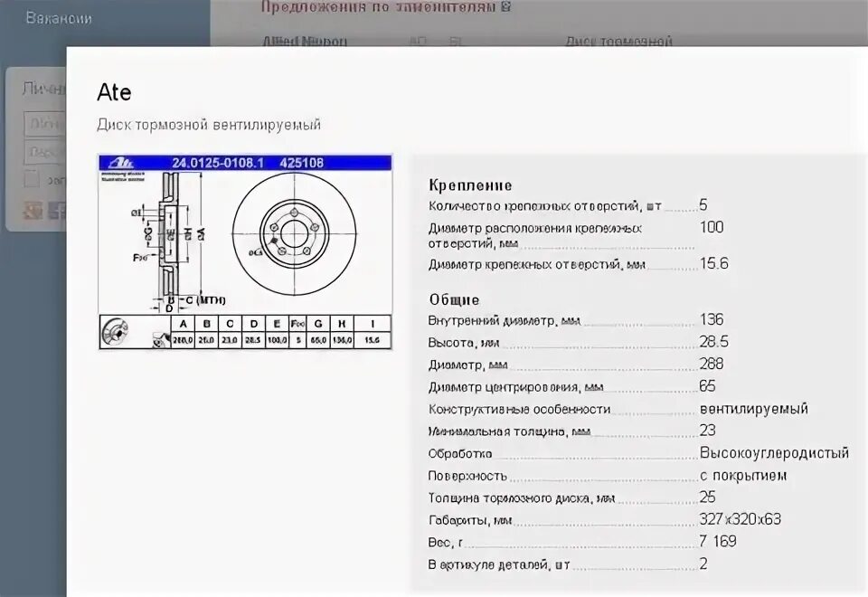The image size is (868, 597).
Task: Click the Поверхность label
Action: pyautogui.click(x=467, y=477)
